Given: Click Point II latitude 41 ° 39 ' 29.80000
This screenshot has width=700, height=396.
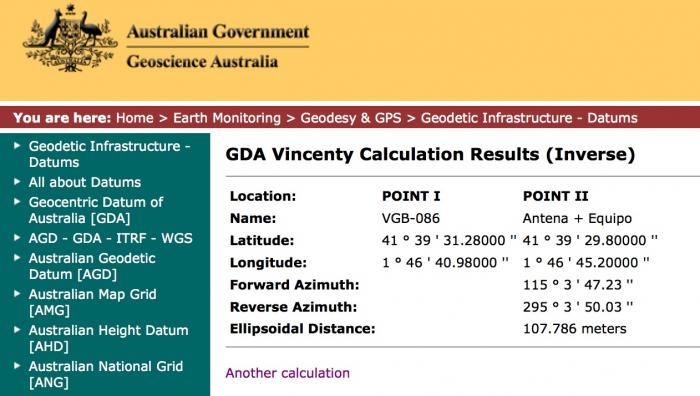Looking at the screenshot, I should click(x=590, y=241).
